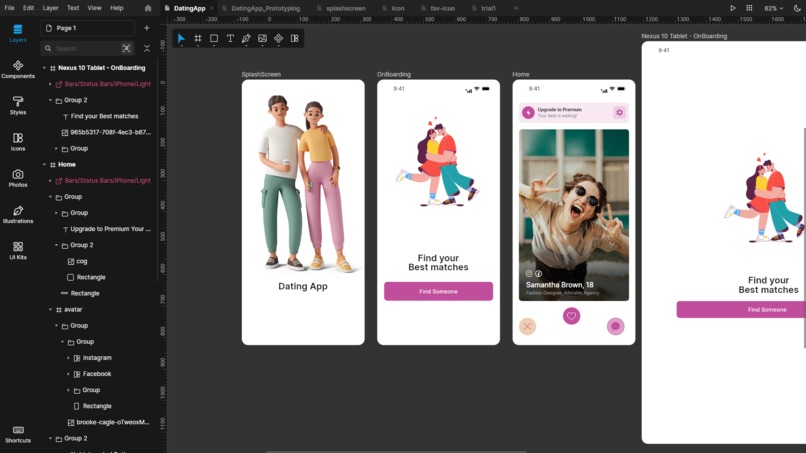The height and width of the screenshot is (453, 806).
Task: Select the last toolbar layout tool
Action: [295, 39]
